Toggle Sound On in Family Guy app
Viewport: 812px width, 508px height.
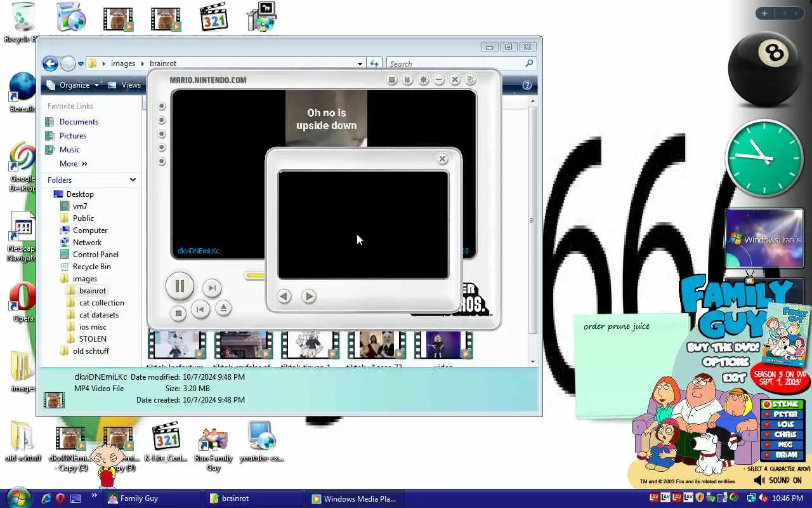778,481
